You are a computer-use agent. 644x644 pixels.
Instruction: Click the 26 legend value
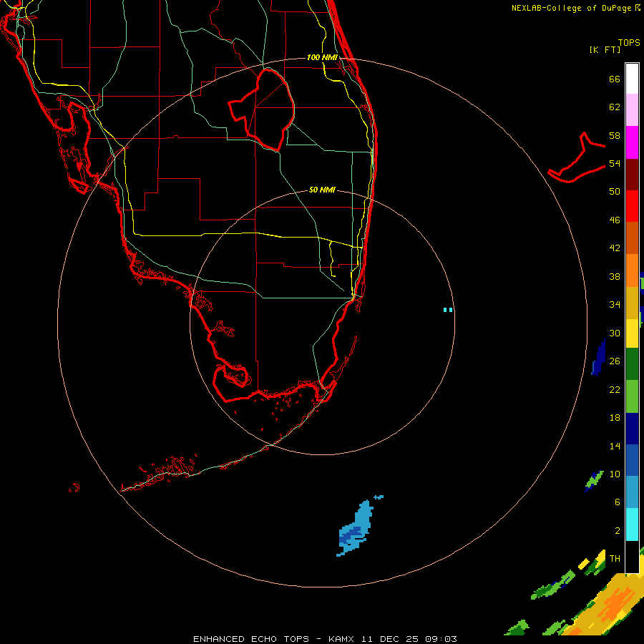coord(615,361)
